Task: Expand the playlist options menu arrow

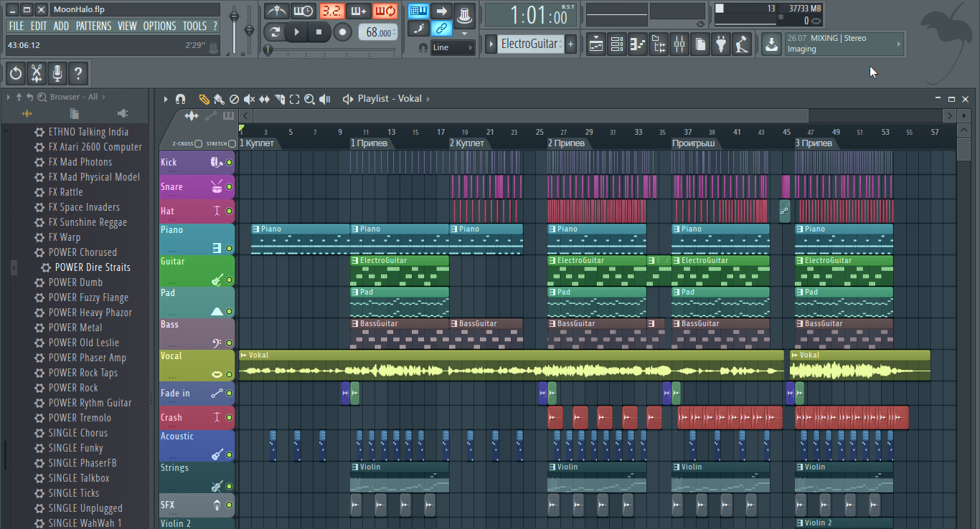Action: tap(165, 99)
